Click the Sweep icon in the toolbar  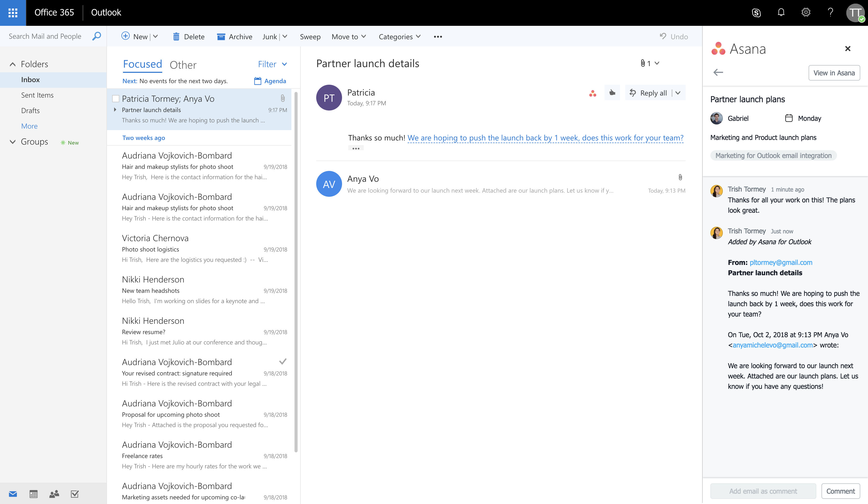point(310,37)
